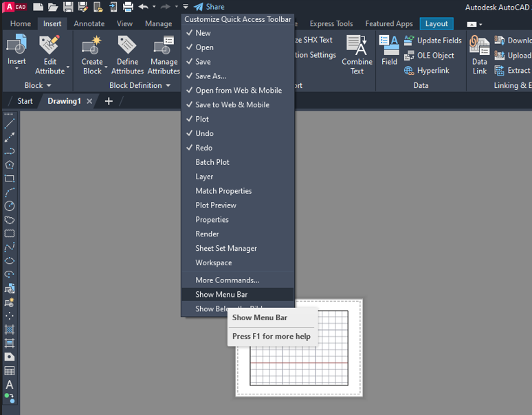Add Match Properties to the toolbar
Viewport: 532px width, 415px height.
click(x=238, y=191)
